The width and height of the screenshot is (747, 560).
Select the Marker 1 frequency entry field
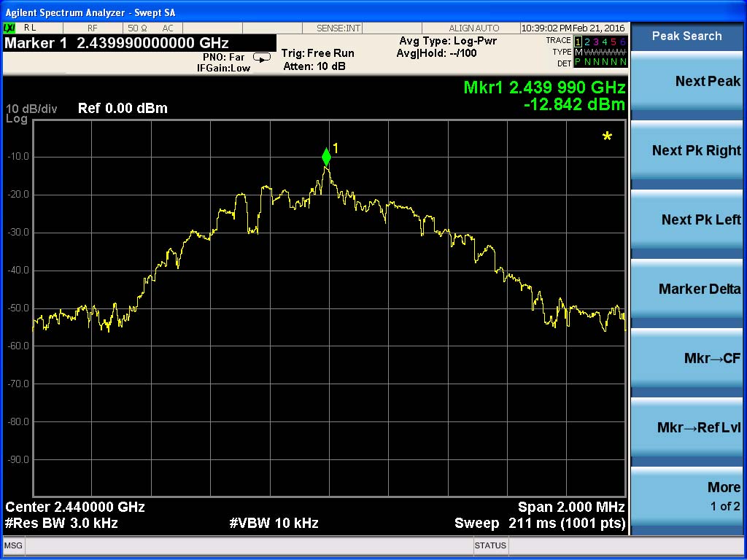139,43
